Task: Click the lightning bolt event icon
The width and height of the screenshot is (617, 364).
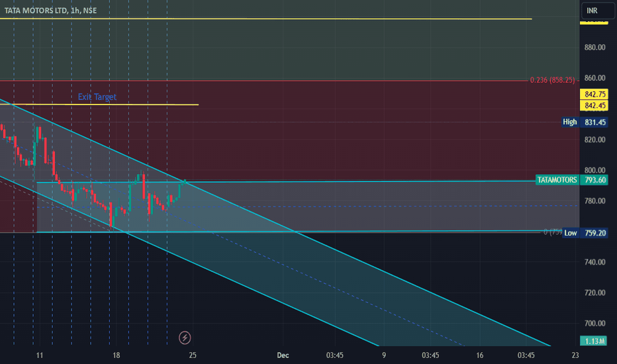Action: point(185,338)
